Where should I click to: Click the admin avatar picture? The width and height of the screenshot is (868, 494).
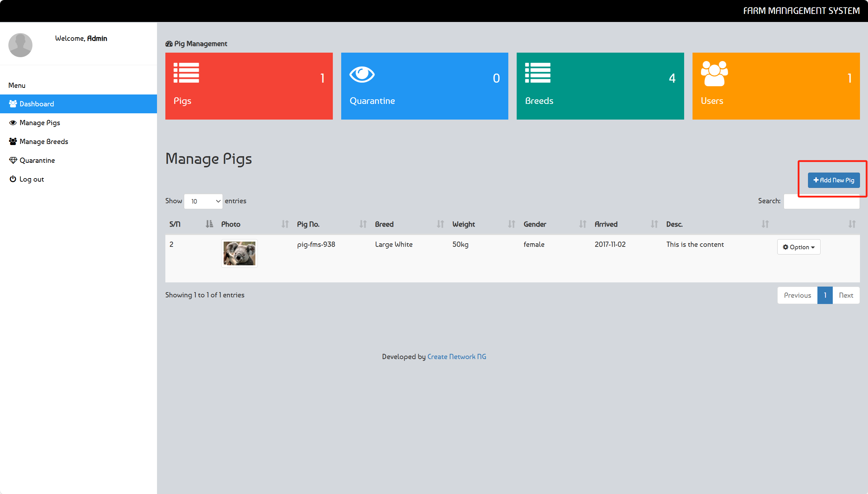[x=20, y=45]
